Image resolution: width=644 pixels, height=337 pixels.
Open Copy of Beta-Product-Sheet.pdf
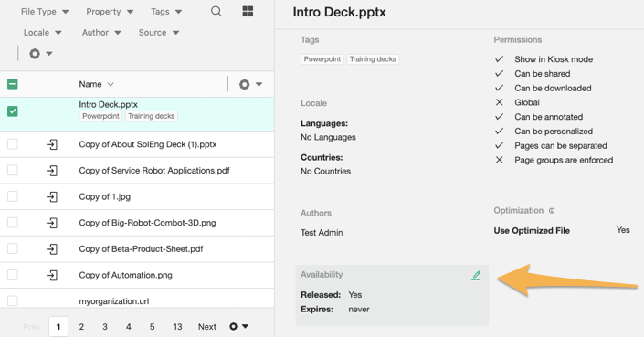[x=141, y=248]
